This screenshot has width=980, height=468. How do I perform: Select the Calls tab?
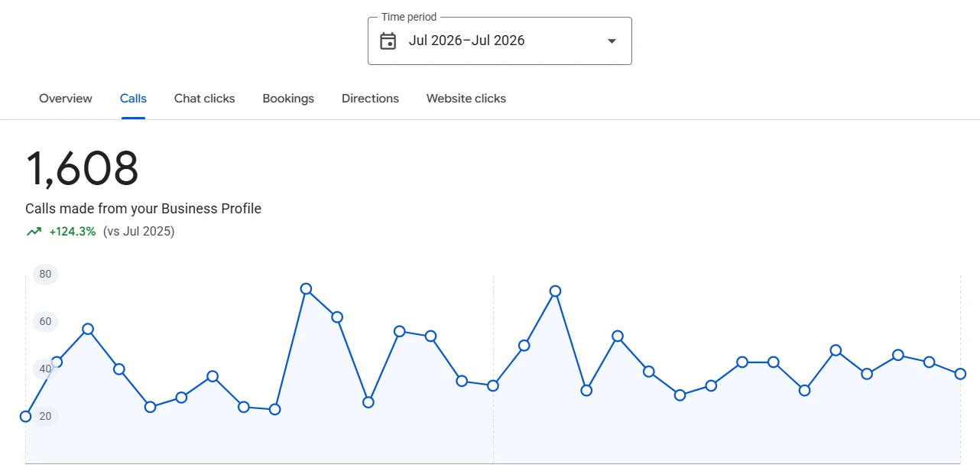[x=133, y=99]
